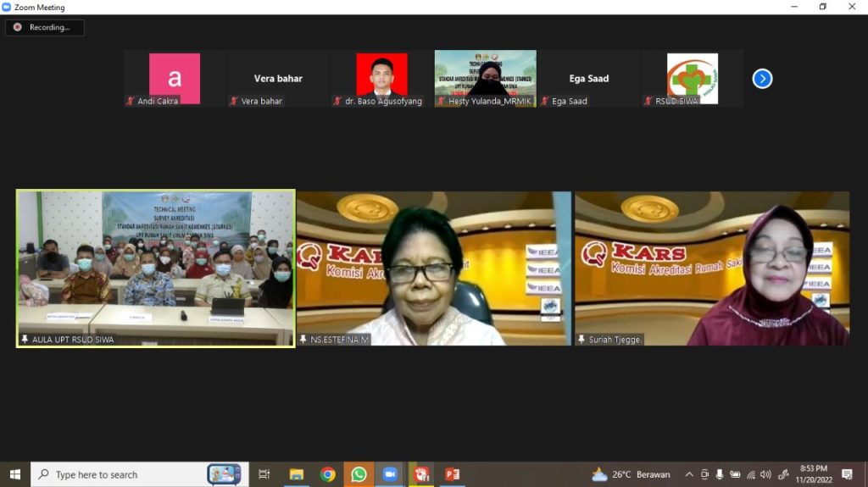
Task: Click muted mic icon on dr. Baso Agusofyang
Action: pos(337,102)
